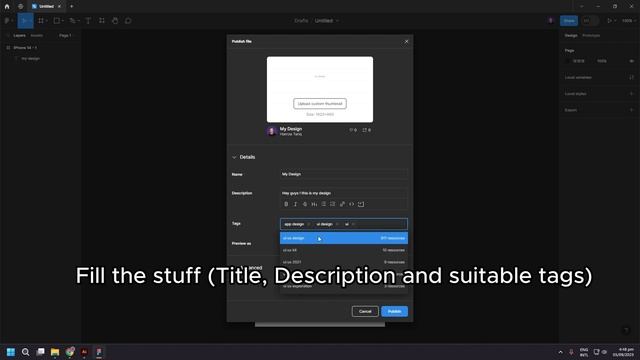
Task: Select the Hand tool
Action: [115, 20]
